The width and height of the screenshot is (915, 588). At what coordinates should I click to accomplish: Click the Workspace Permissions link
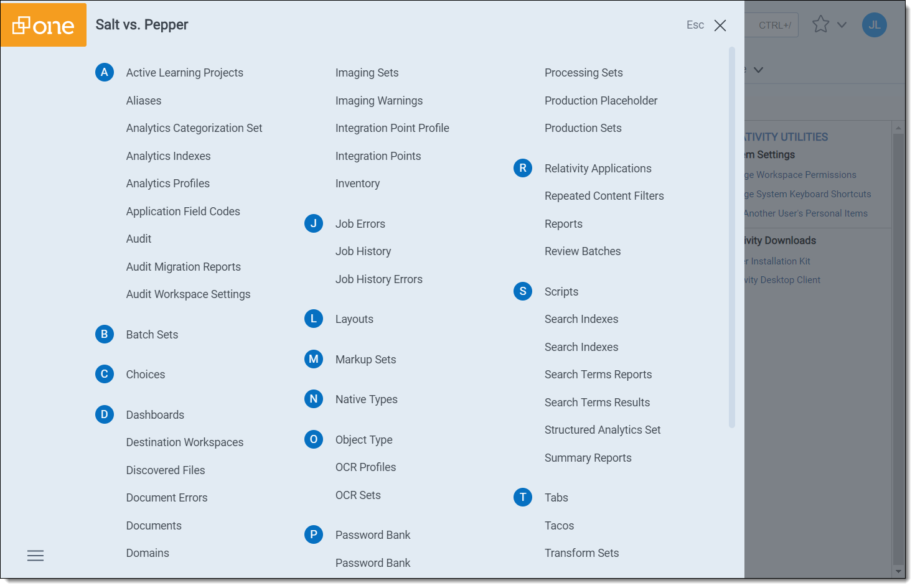tap(802, 175)
